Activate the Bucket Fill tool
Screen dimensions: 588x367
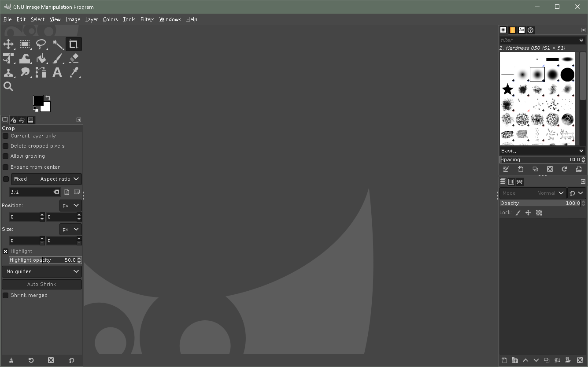click(x=41, y=58)
